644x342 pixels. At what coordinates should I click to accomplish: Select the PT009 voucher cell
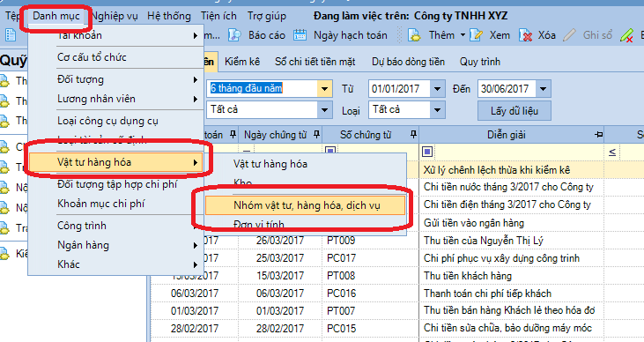click(x=370, y=241)
